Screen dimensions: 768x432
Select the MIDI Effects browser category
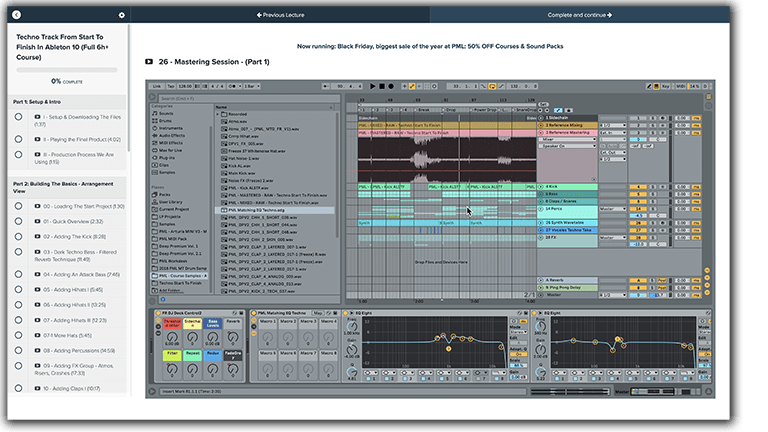[170, 143]
